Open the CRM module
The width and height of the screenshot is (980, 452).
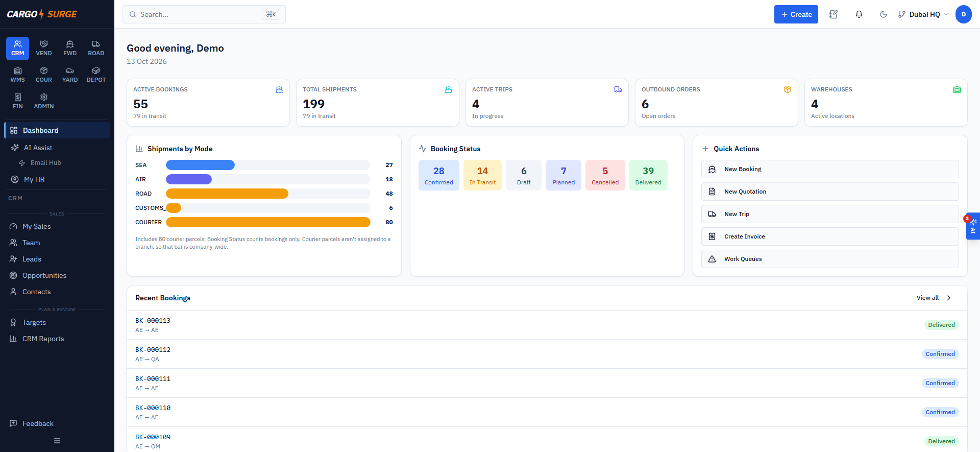17,49
